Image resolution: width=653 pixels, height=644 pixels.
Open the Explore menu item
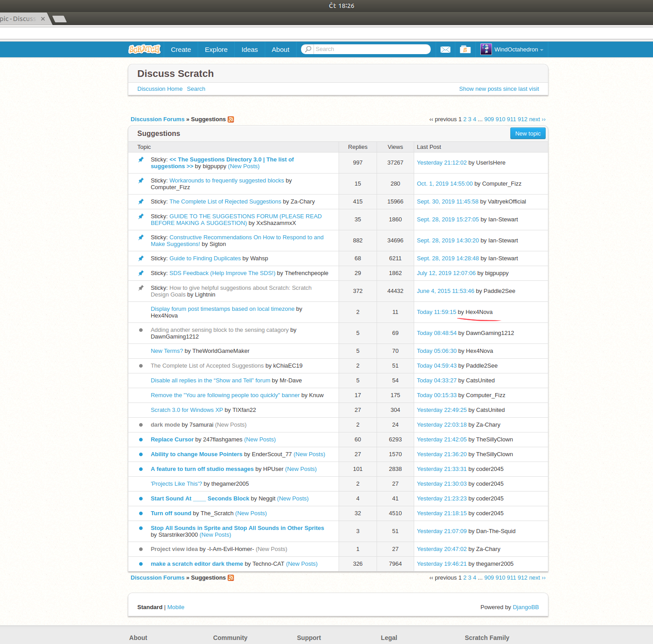tap(216, 50)
